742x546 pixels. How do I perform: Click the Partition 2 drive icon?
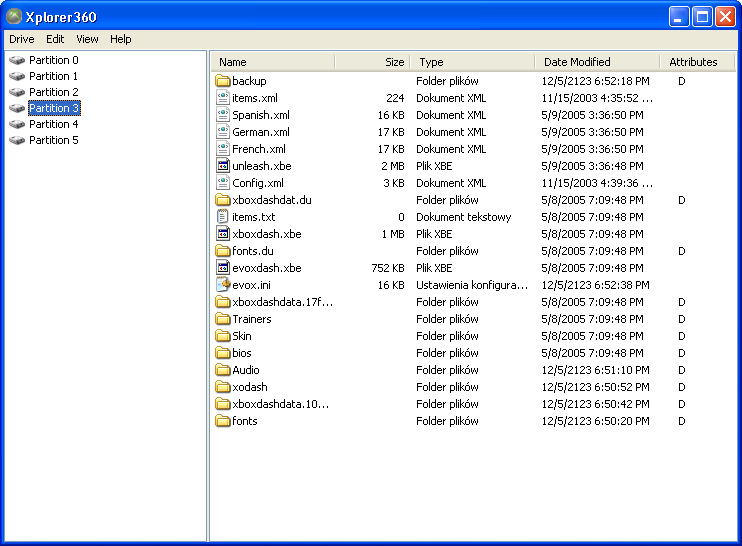17,92
